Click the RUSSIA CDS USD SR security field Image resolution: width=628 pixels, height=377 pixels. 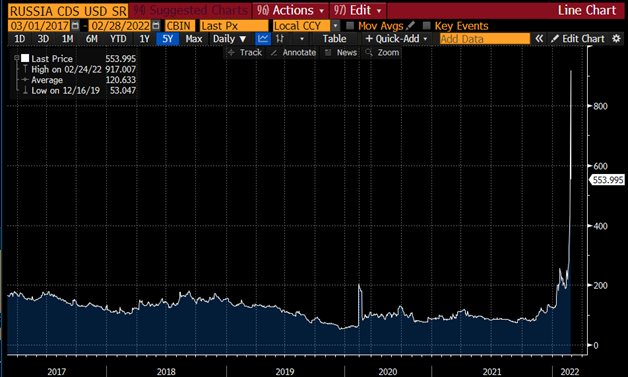point(68,11)
